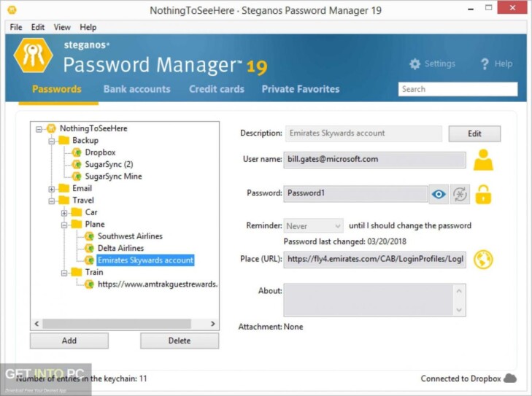Screen dimensions: 532x396
Task: Click the Steganos key logo in header
Action: point(33,55)
